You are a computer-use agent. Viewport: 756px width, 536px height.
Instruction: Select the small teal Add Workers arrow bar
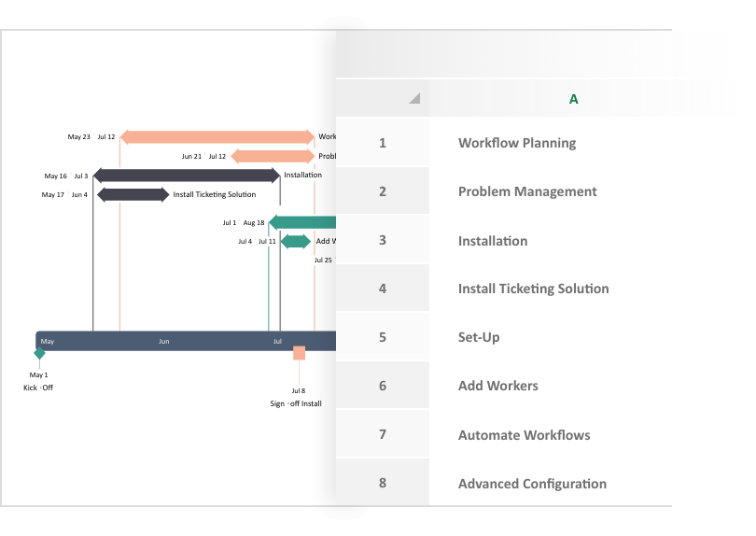pyautogui.click(x=295, y=241)
